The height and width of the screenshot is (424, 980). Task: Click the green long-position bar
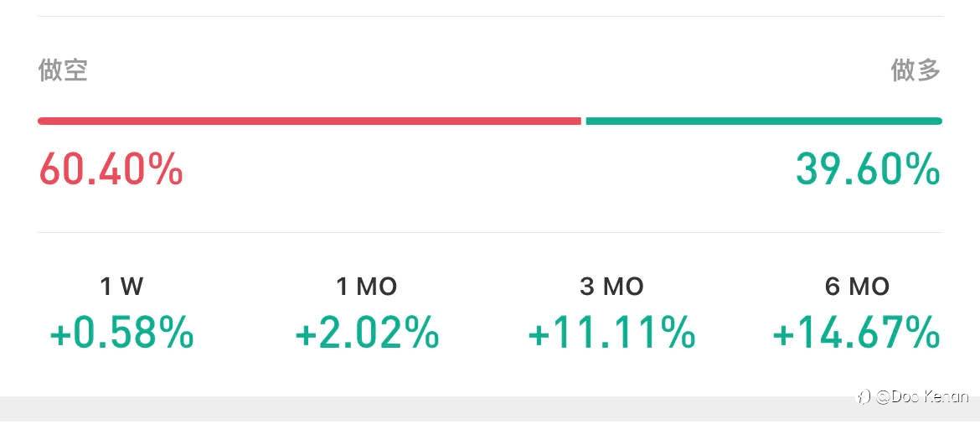coord(763,121)
